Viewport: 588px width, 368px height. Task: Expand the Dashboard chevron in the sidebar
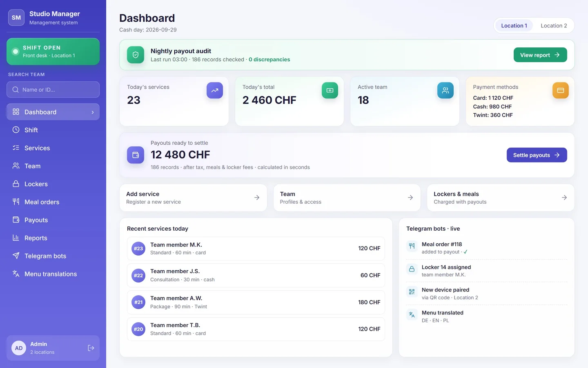(x=93, y=112)
